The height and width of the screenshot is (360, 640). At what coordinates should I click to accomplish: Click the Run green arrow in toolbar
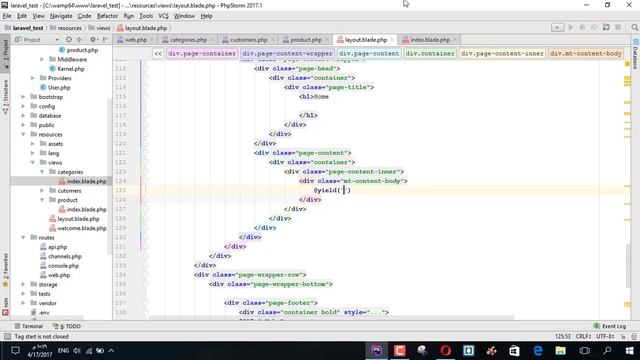click(x=571, y=27)
